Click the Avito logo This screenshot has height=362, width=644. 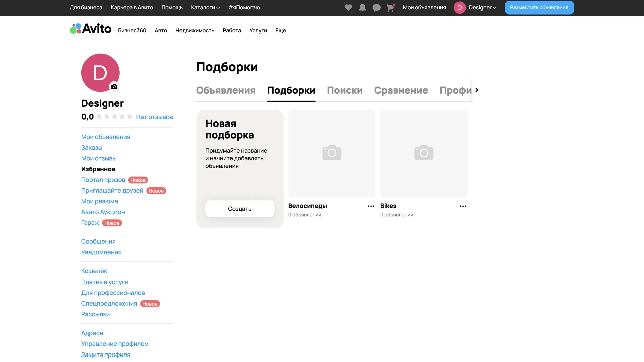(x=91, y=29)
